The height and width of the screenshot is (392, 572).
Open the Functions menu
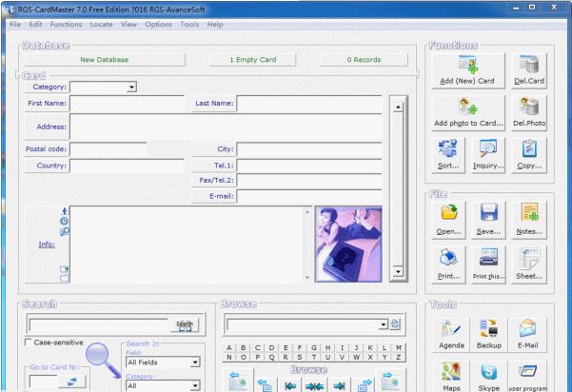[66, 24]
